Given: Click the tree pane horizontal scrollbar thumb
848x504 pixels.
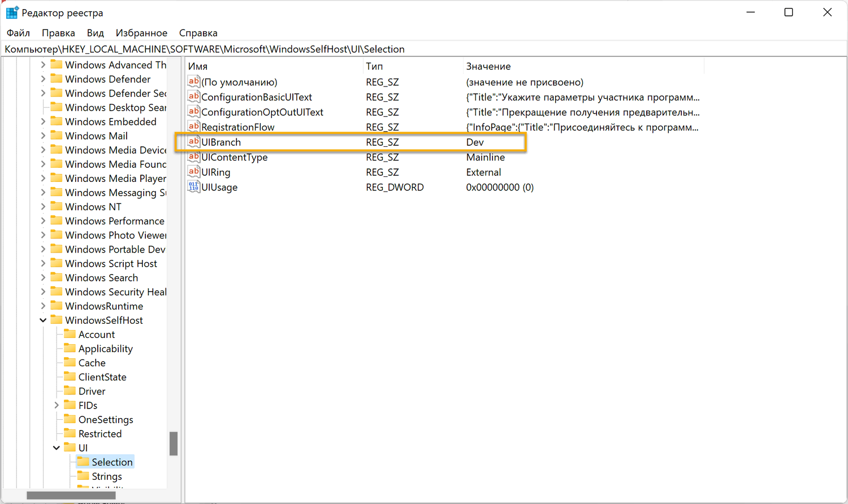Looking at the screenshot, I should tap(71, 496).
